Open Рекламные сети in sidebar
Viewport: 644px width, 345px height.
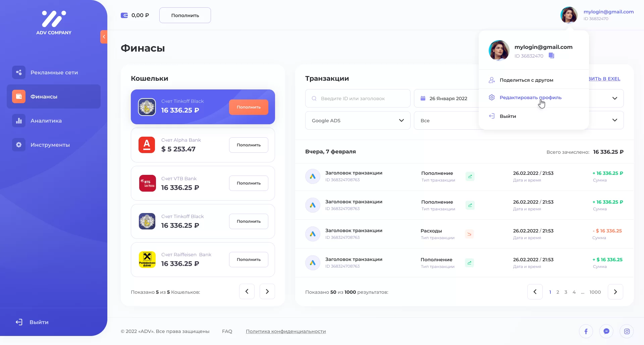coord(54,72)
